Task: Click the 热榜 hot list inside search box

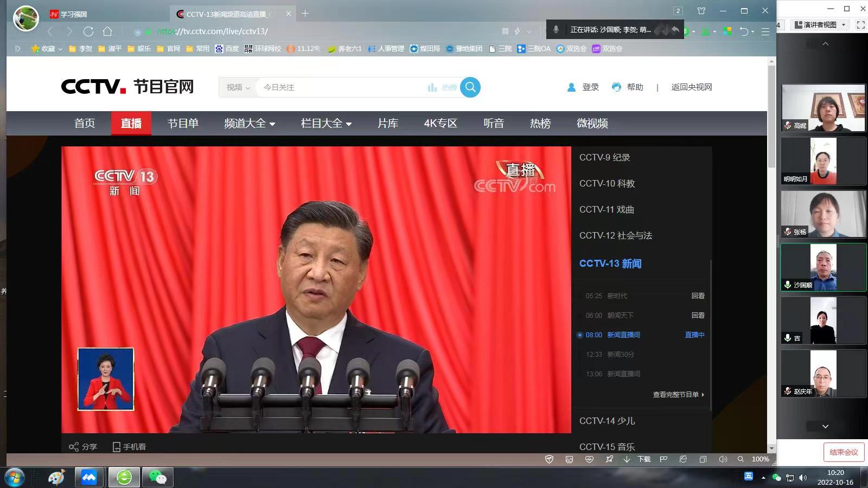Action: coord(442,87)
